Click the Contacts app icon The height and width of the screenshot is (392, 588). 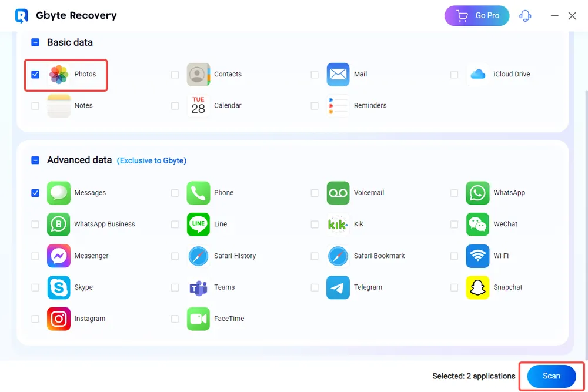tap(198, 74)
